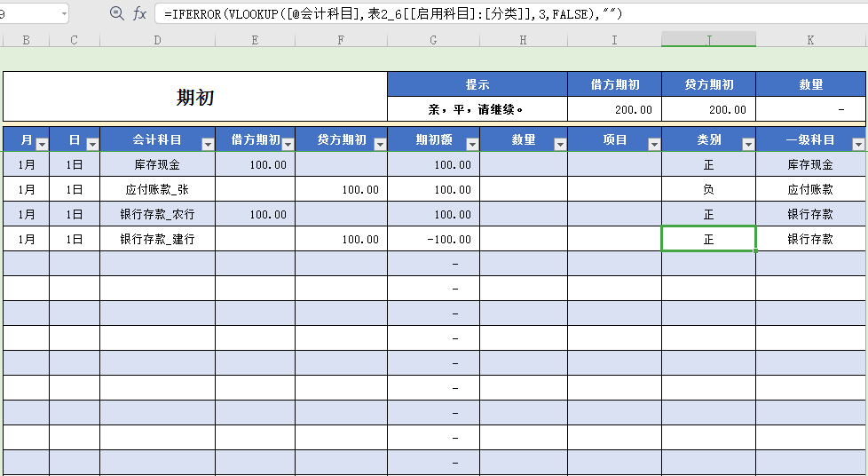
Task: Select the -100.00 期初额 cell
Action: point(433,239)
